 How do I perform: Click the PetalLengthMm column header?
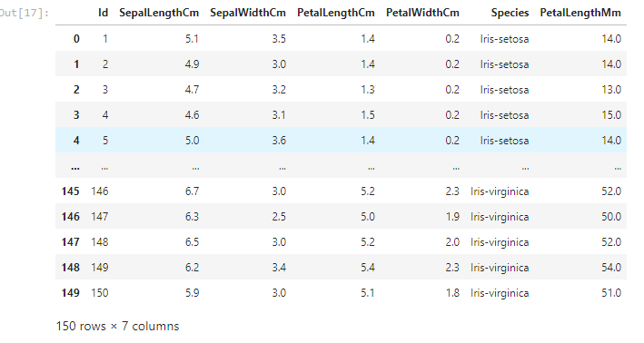click(580, 13)
